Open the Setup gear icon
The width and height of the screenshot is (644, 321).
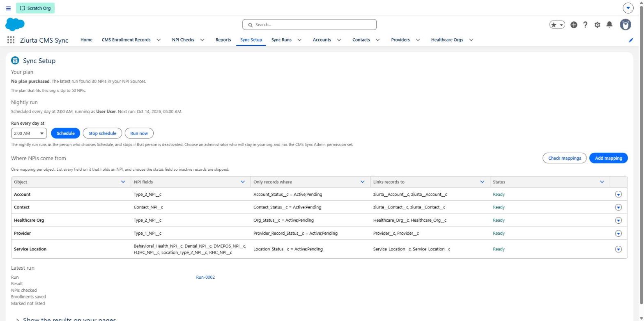point(597,25)
